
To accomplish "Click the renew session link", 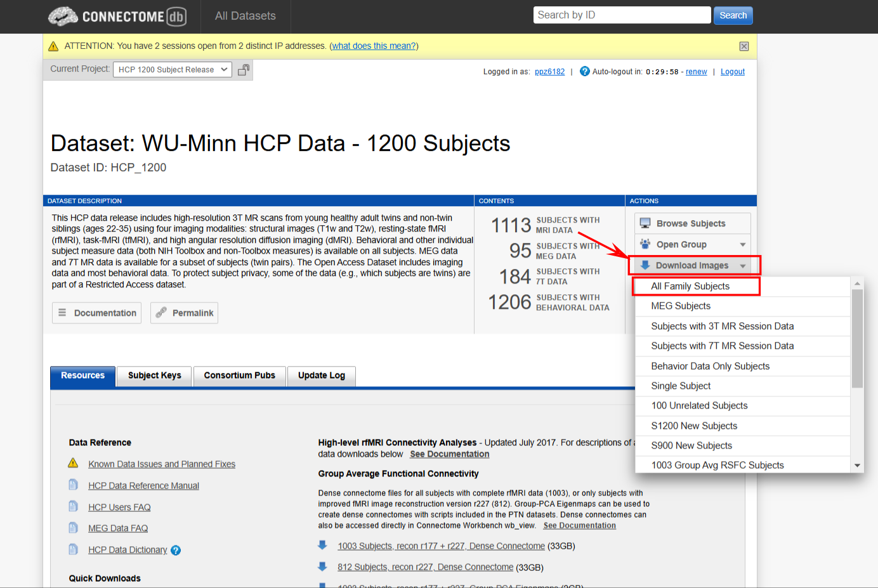I will click(696, 72).
